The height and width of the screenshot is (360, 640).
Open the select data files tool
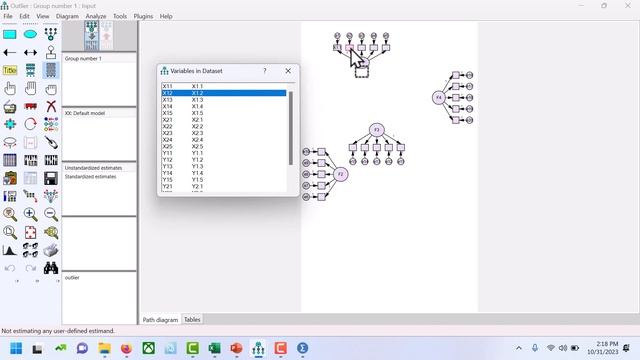coord(10,160)
